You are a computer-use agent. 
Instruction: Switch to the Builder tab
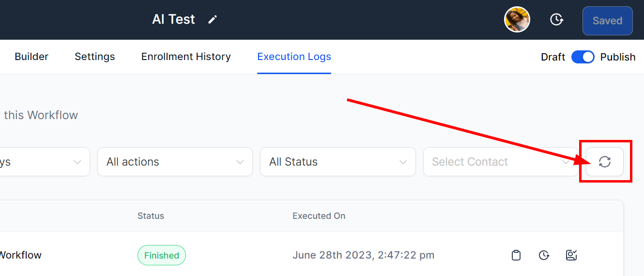tap(31, 57)
